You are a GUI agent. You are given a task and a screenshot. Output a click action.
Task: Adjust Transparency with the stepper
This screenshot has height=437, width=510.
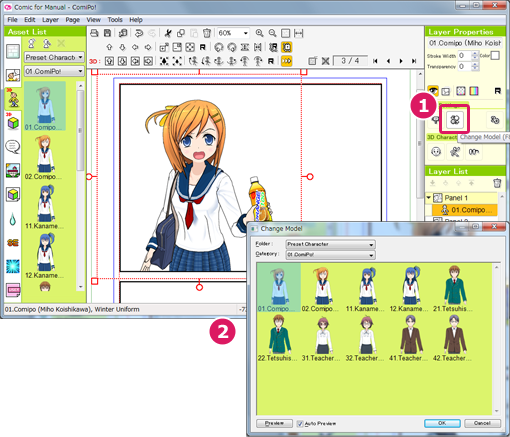pos(475,67)
